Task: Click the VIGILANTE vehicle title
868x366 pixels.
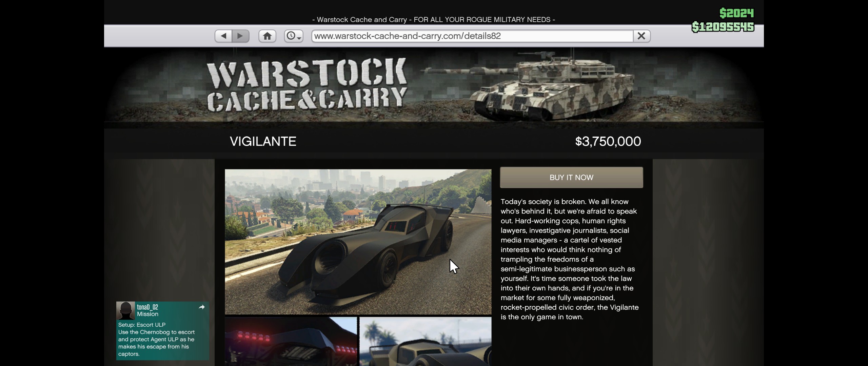Action: 263,141
